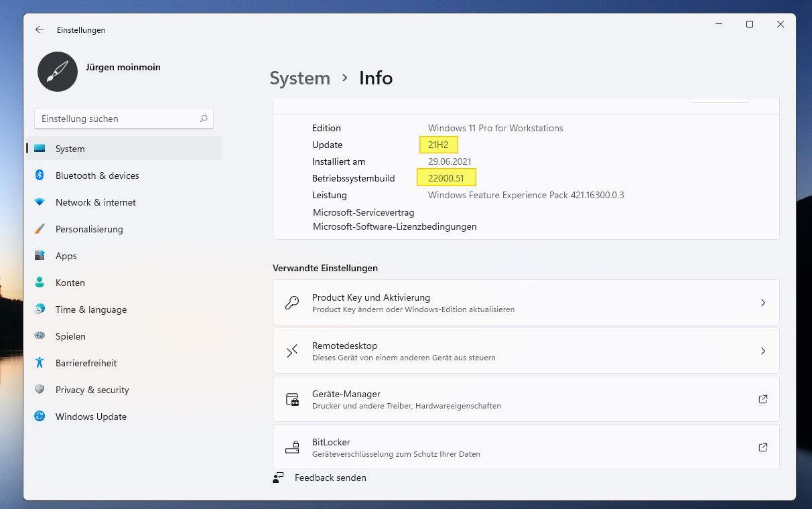
Task: Open Bluetooth & devices settings
Action: click(x=124, y=175)
